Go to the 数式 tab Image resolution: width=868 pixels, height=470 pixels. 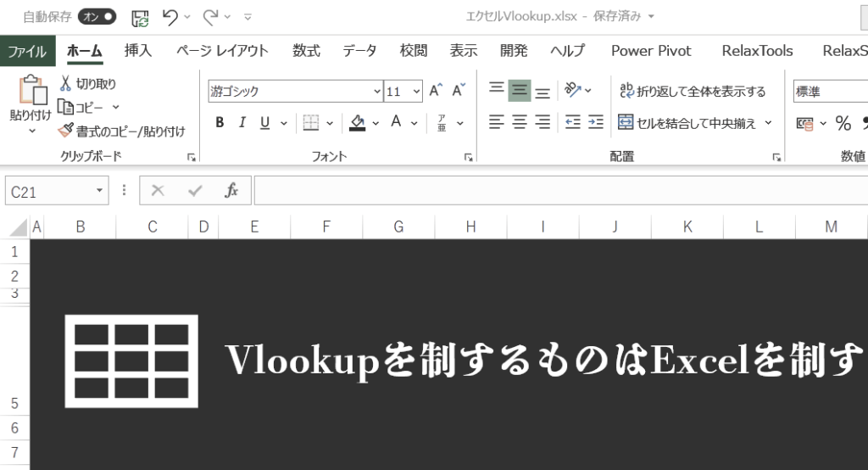(x=306, y=51)
